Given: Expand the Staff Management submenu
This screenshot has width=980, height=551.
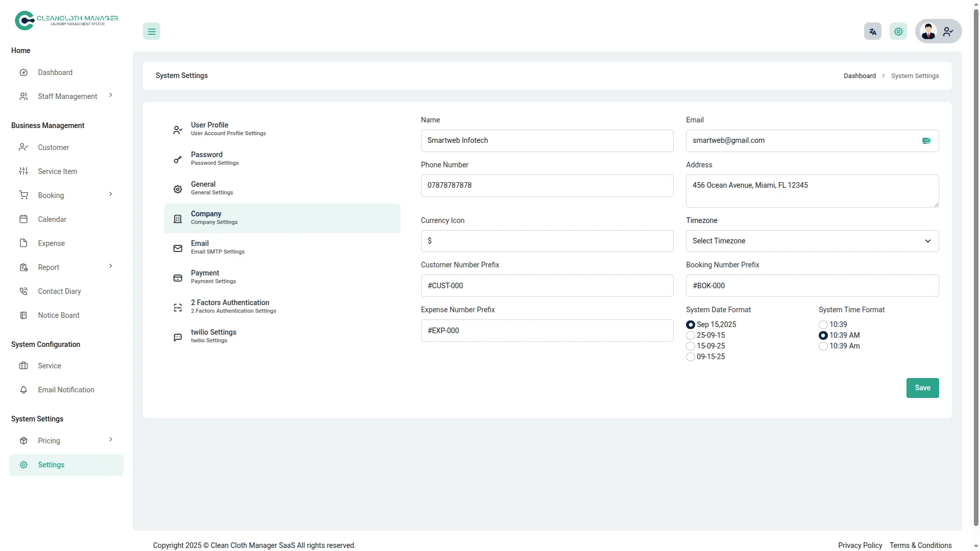Looking at the screenshot, I should [x=111, y=96].
